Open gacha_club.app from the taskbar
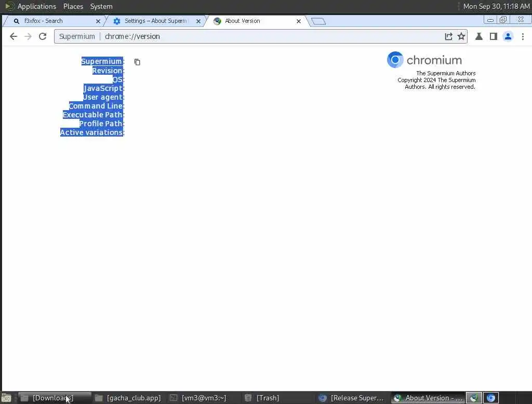 pos(129,398)
